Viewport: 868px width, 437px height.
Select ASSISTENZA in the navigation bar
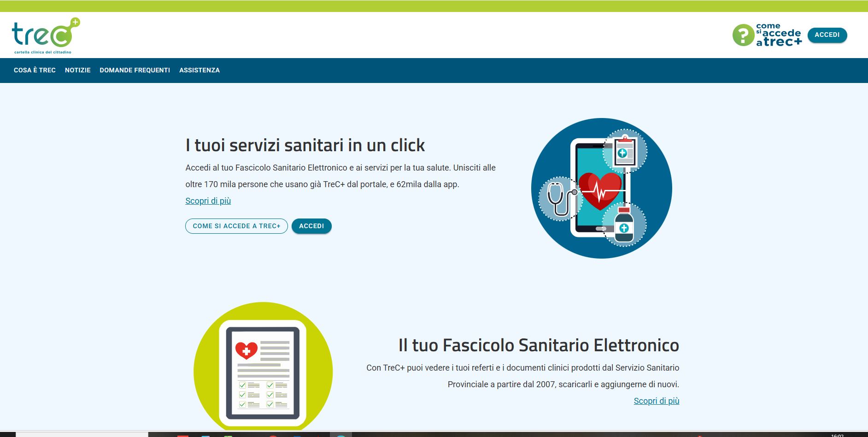point(199,70)
